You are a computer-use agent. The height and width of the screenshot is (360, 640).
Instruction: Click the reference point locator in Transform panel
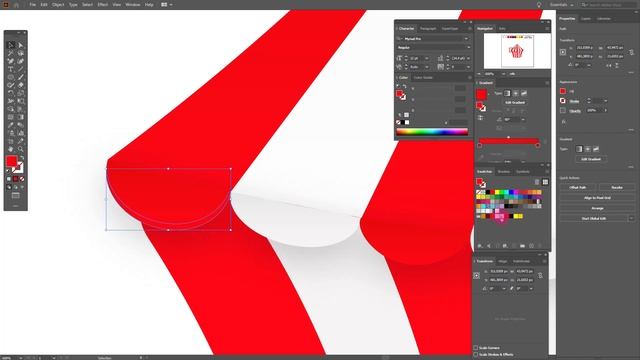(x=476, y=276)
